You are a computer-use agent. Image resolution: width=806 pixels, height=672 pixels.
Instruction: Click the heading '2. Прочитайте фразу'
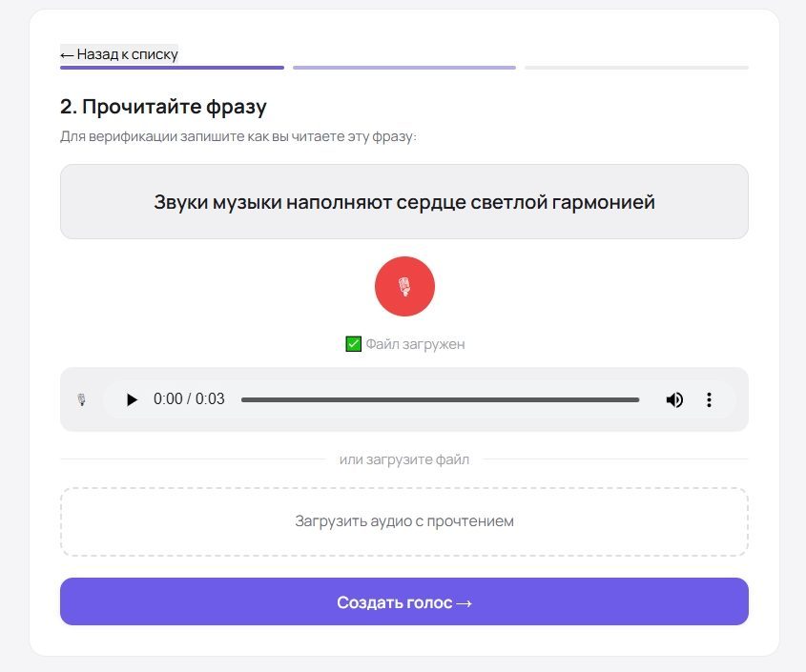pyautogui.click(x=163, y=107)
